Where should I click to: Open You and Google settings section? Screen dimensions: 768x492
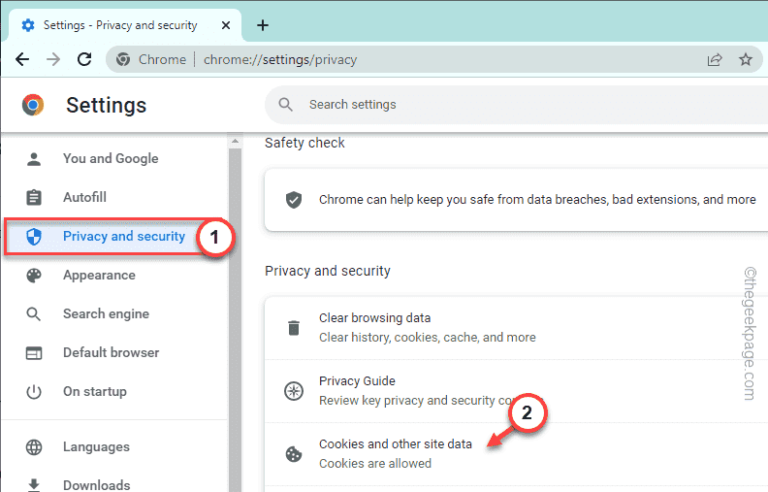(110, 158)
